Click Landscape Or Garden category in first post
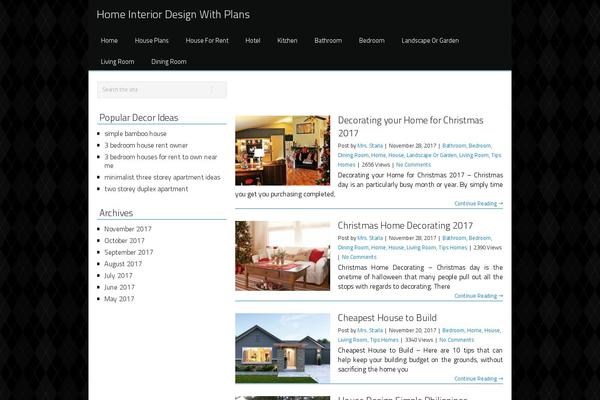 point(431,155)
